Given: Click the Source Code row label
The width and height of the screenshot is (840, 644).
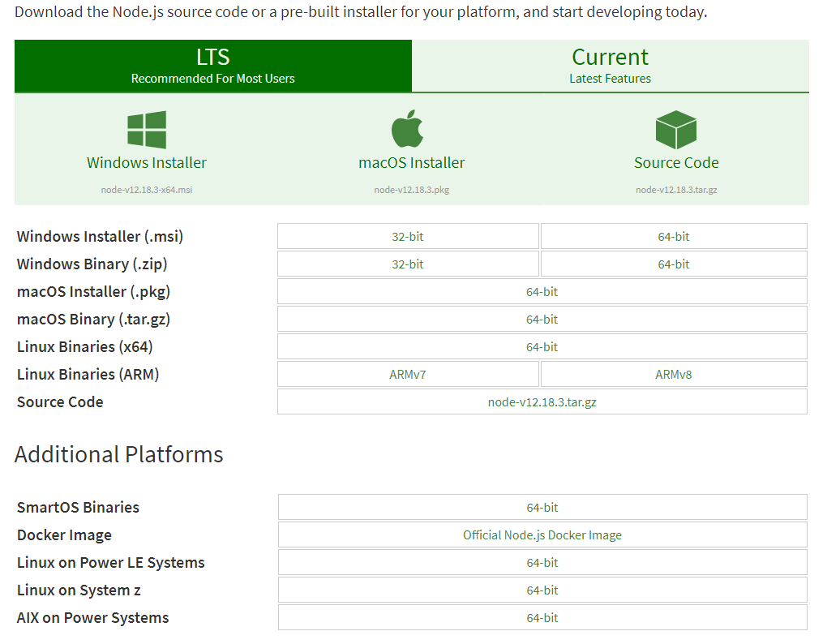Looking at the screenshot, I should tap(60, 401).
